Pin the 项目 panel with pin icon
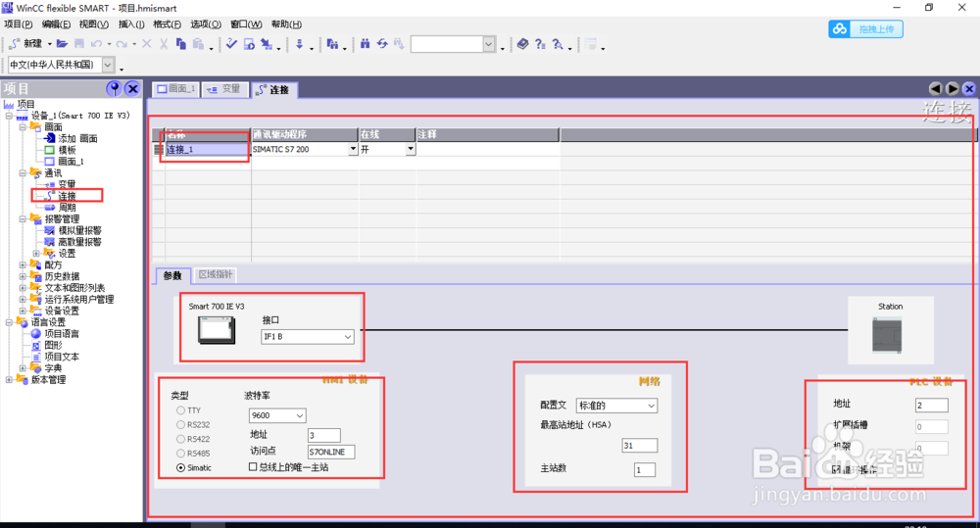The width and height of the screenshot is (980, 528). click(114, 89)
